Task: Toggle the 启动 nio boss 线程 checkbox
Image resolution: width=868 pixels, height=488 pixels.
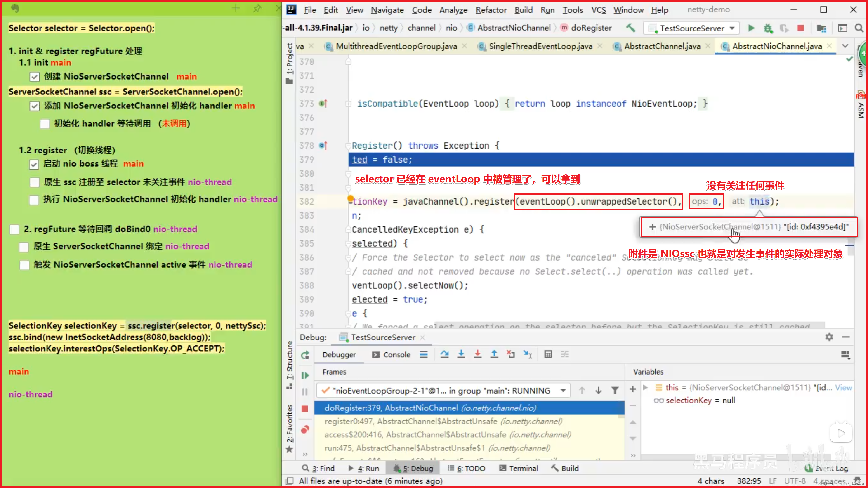Action: click(34, 164)
